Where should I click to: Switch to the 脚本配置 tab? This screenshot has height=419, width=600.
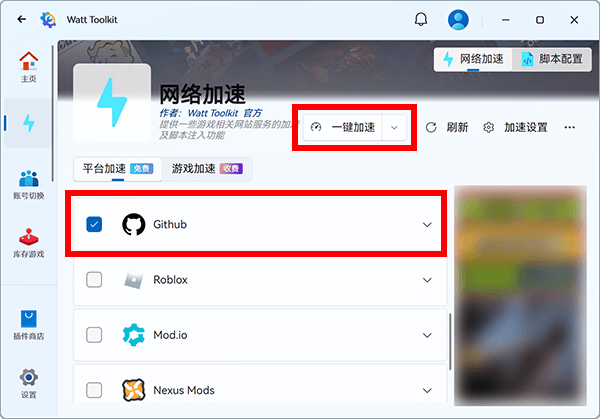(551, 59)
